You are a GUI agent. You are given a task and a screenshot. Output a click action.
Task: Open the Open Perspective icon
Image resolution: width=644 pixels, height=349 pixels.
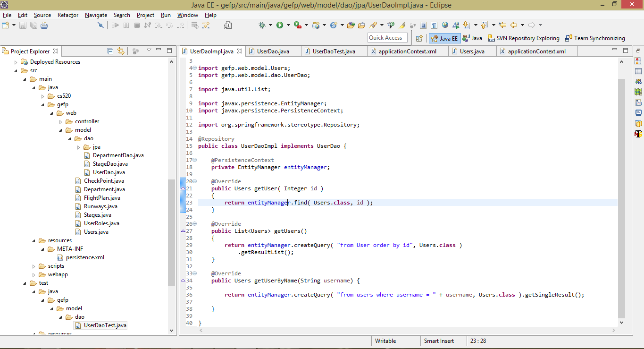click(419, 38)
